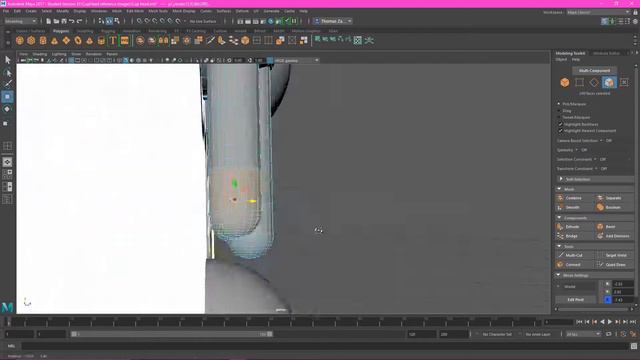Open Selection Constraint dropdown
The width and height of the screenshot is (640, 360).
(595, 159)
